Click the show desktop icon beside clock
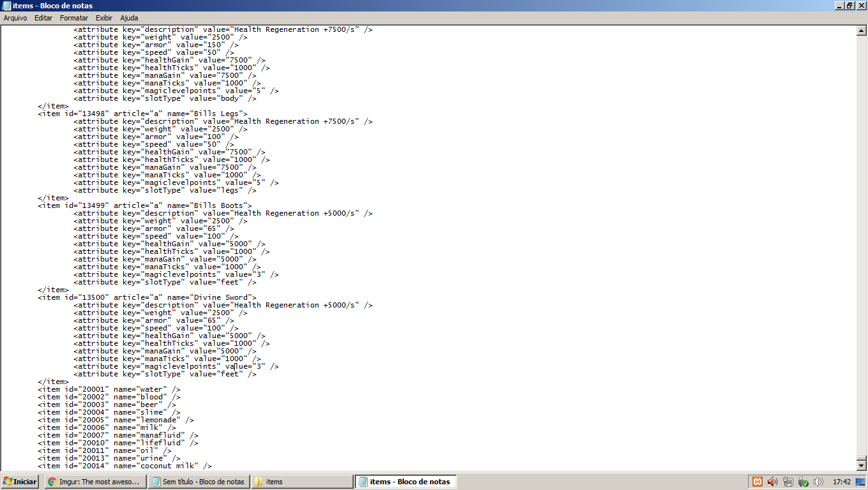Image resolution: width=868 pixels, height=490 pixels. coord(860,482)
